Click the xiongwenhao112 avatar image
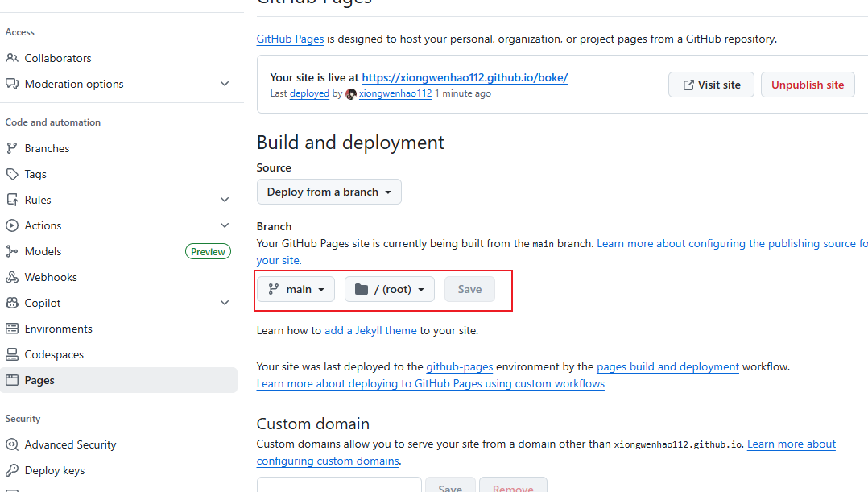The height and width of the screenshot is (492, 868). 351,94
